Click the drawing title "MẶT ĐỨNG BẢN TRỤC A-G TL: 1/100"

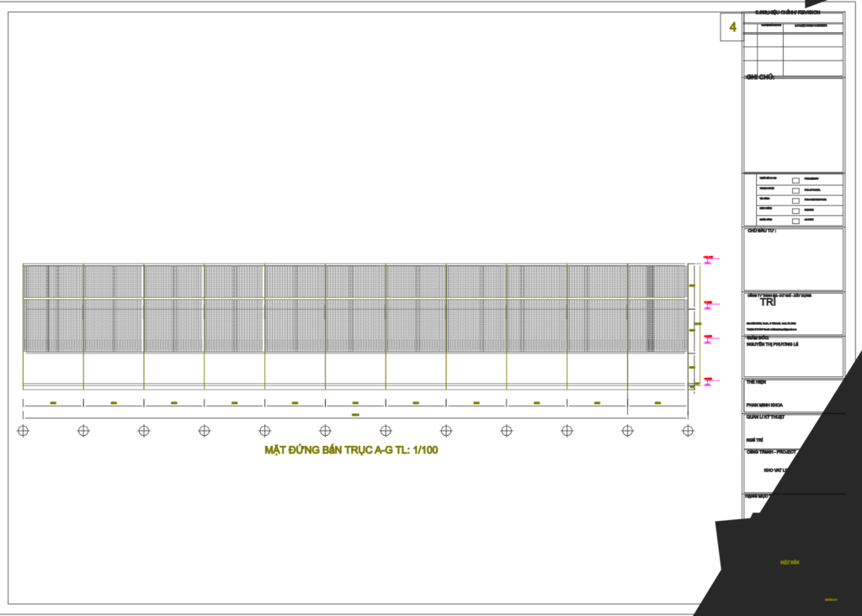pyautogui.click(x=351, y=450)
